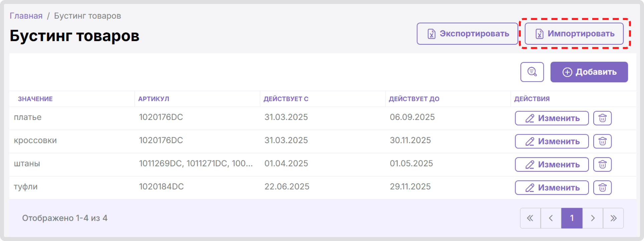Click Изменить on туфли row
This screenshot has width=644, height=241.
click(x=552, y=188)
